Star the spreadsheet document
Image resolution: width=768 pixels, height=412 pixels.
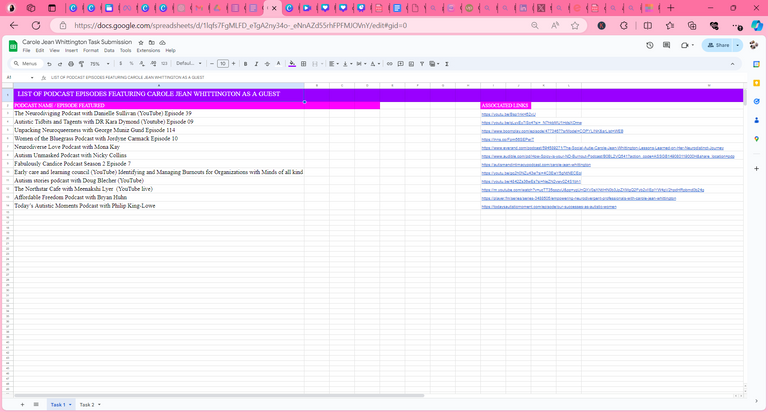point(141,43)
